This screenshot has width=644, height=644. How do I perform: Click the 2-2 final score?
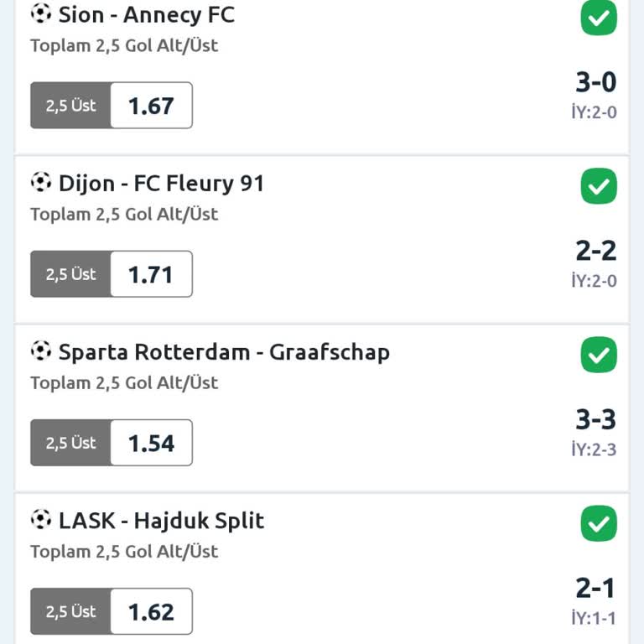[595, 250]
